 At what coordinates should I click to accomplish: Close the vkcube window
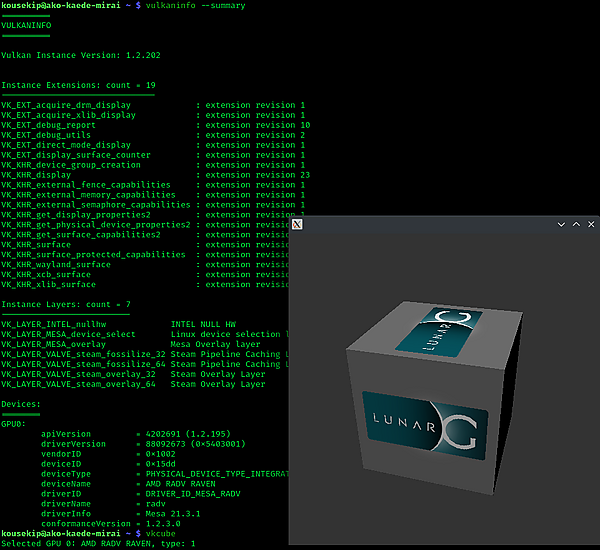point(591,224)
